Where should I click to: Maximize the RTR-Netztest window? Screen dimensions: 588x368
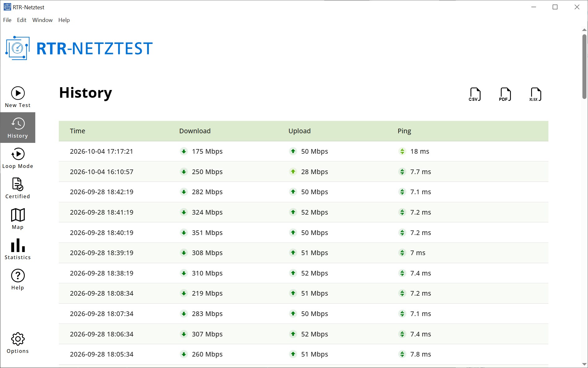pos(555,7)
